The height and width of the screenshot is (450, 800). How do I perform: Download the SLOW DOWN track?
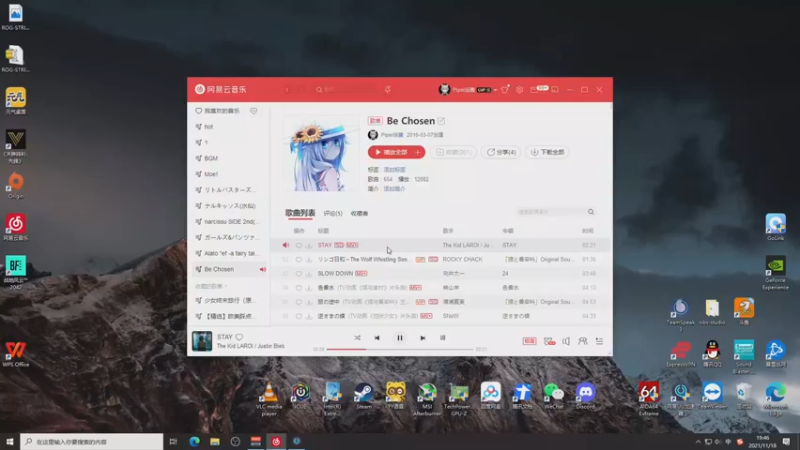tap(309, 273)
